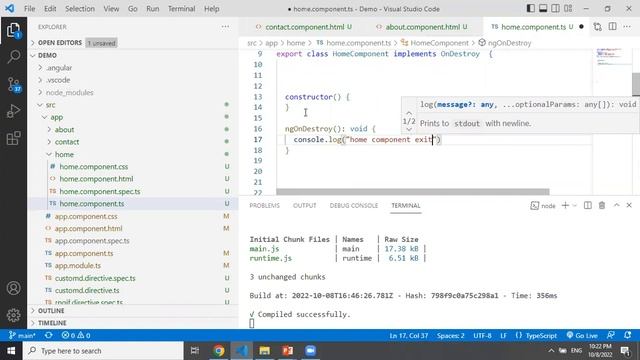Viewport: 640px width, 360px height.
Task: Switch to the OUTPUT panel tab
Action: tap(304, 205)
